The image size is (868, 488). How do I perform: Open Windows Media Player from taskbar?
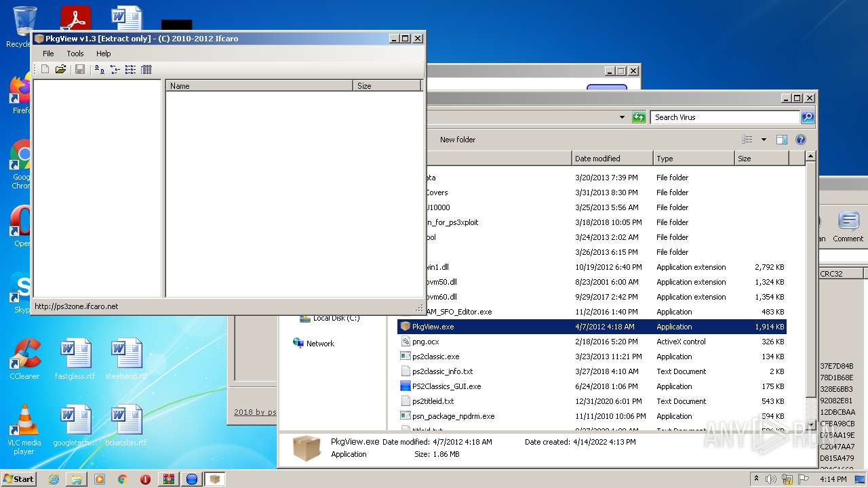(100, 479)
